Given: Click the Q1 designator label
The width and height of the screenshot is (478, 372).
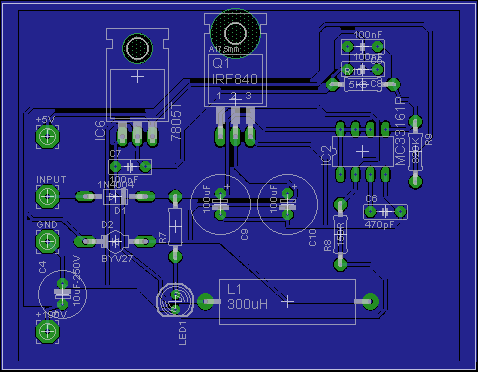Looking at the screenshot, I should (x=221, y=63).
